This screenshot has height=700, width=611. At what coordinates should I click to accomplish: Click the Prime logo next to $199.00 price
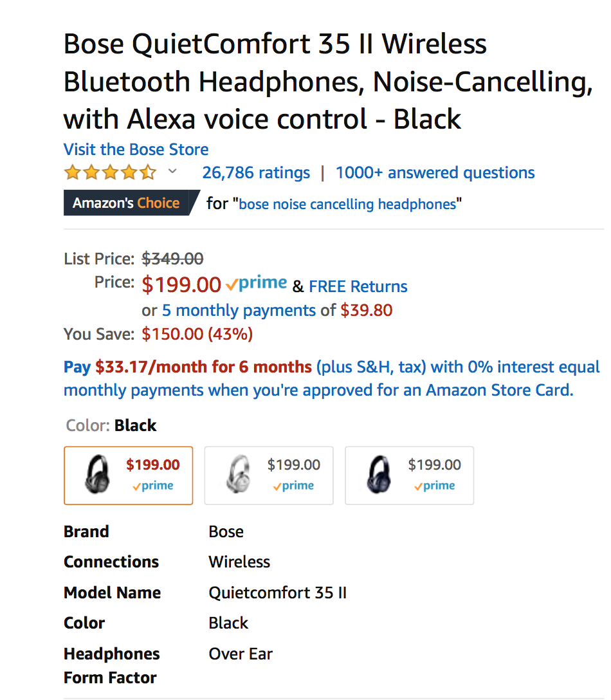(x=257, y=284)
